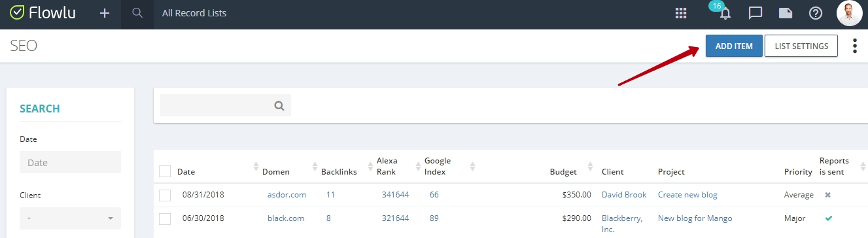Open the three-dot more options menu
Viewport: 868px width, 238px height.
coord(855,46)
